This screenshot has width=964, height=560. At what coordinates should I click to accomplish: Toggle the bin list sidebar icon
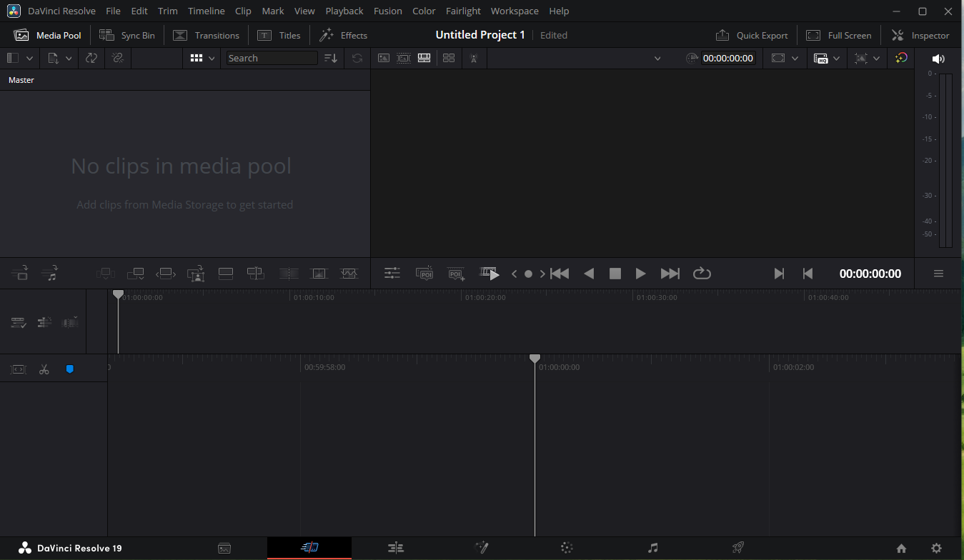coord(13,58)
